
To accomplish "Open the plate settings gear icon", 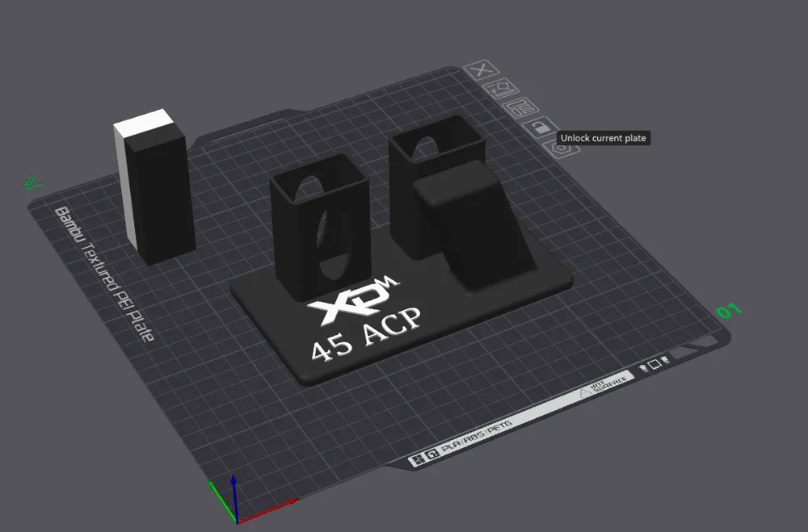I will [561, 149].
